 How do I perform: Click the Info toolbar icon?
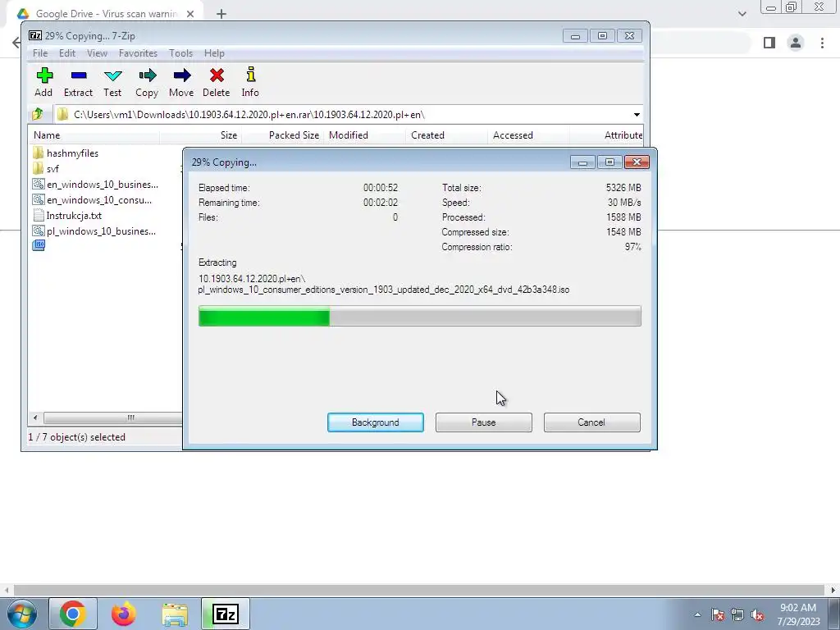(x=250, y=82)
